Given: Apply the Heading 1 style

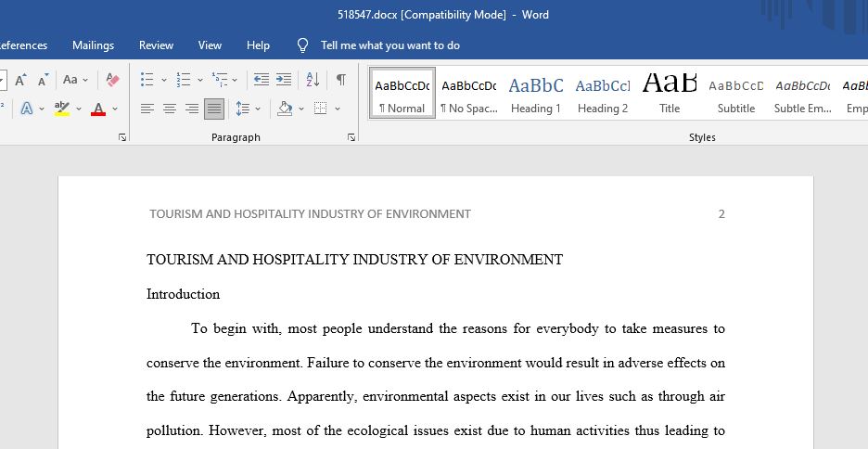Looking at the screenshot, I should 536,93.
